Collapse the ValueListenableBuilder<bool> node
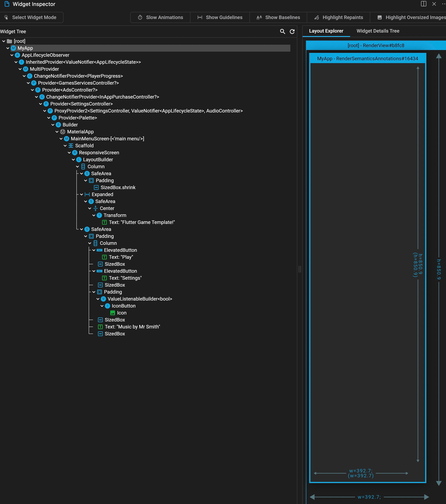 coord(98,299)
